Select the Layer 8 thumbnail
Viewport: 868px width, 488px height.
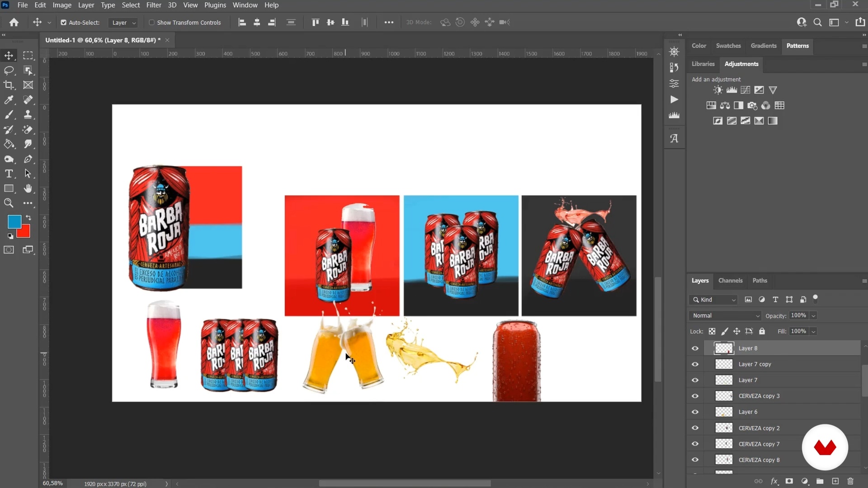pyautogui.click(x=724, y=348)
